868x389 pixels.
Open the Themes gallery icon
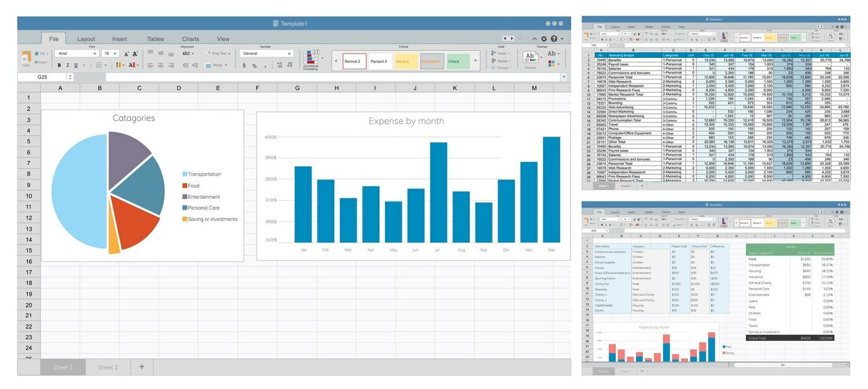(x=530, y=57)
